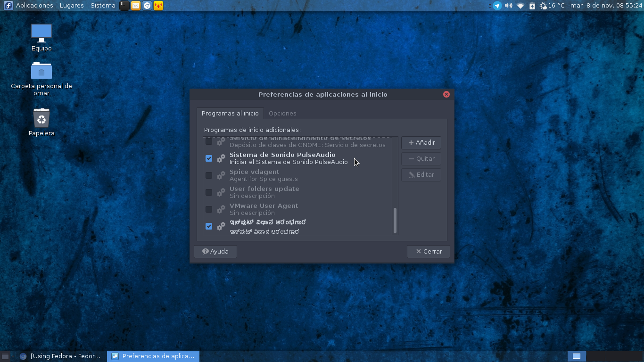Click Preferencias de aplica... taskbar button
The image size is (644, 362).
[153, 356]
